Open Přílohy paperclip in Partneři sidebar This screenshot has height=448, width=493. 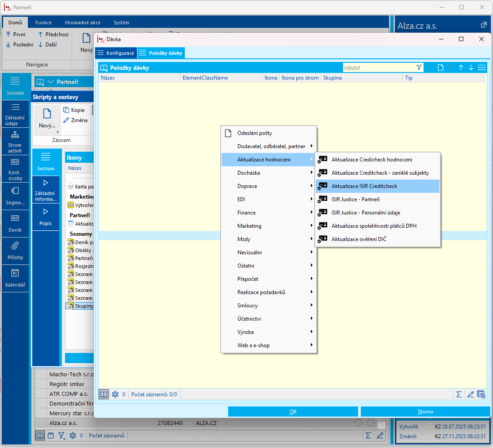tap(15, 251)
